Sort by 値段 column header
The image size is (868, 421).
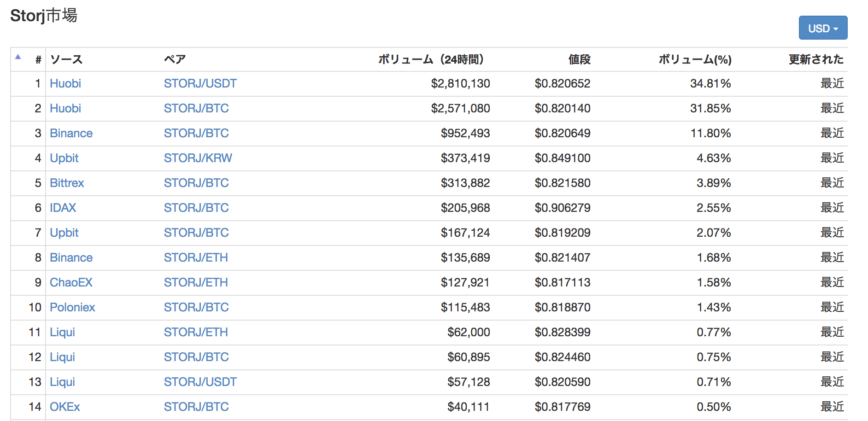click(x=579, y=59)
